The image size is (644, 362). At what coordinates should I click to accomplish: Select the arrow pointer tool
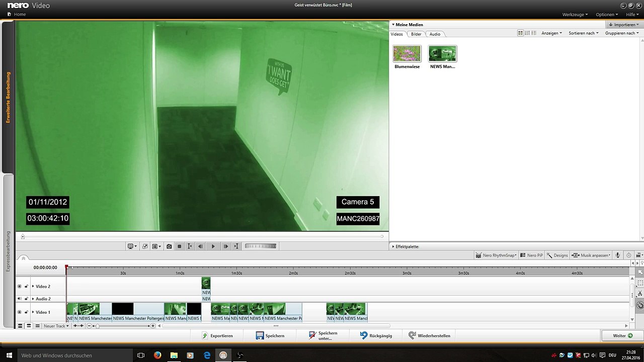(640, 272)
